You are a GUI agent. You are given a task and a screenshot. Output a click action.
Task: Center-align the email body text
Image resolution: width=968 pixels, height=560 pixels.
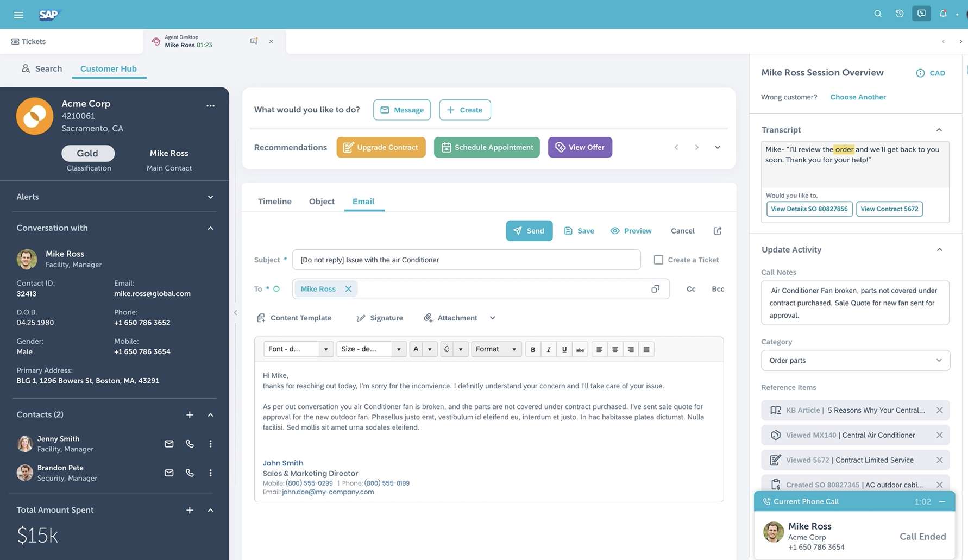tap(615, 349)
